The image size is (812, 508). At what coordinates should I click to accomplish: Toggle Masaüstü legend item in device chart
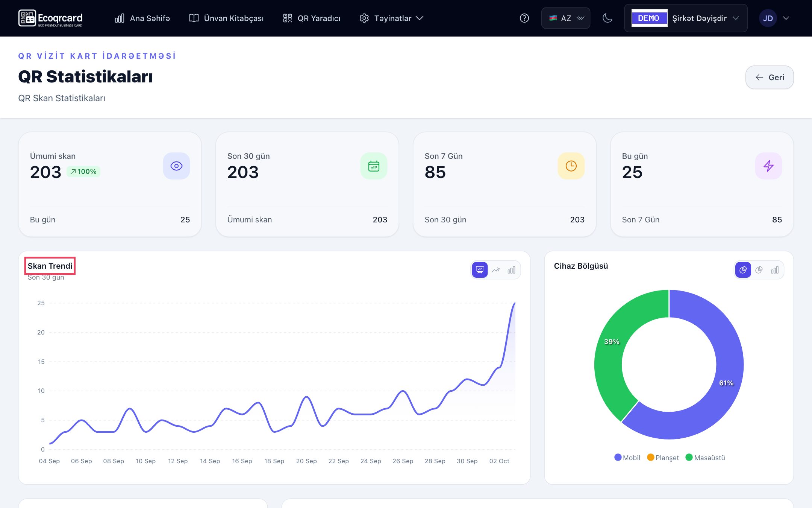[705, 458]
